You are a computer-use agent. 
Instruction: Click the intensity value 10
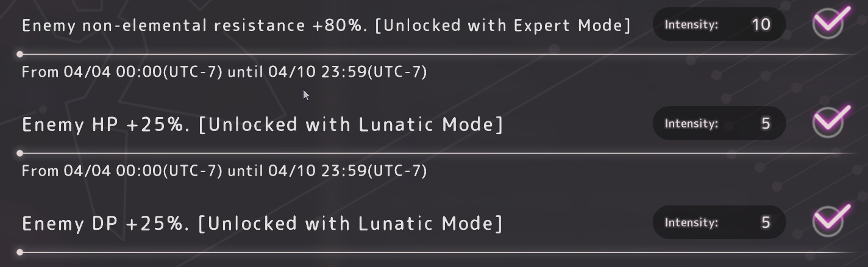pyautogui.click(x=761, y=24)
